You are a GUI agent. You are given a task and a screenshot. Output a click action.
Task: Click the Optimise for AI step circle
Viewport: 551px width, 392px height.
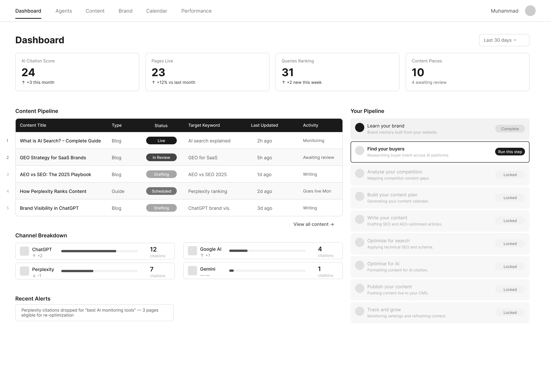tap(359, 265)
